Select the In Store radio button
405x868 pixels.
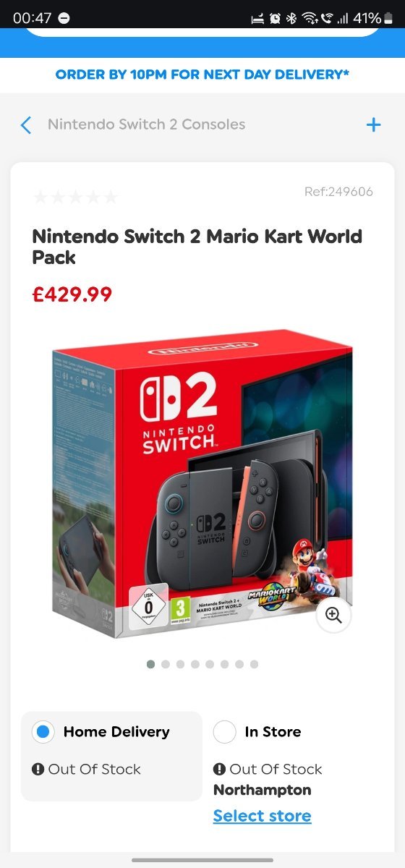pos(225,732)
